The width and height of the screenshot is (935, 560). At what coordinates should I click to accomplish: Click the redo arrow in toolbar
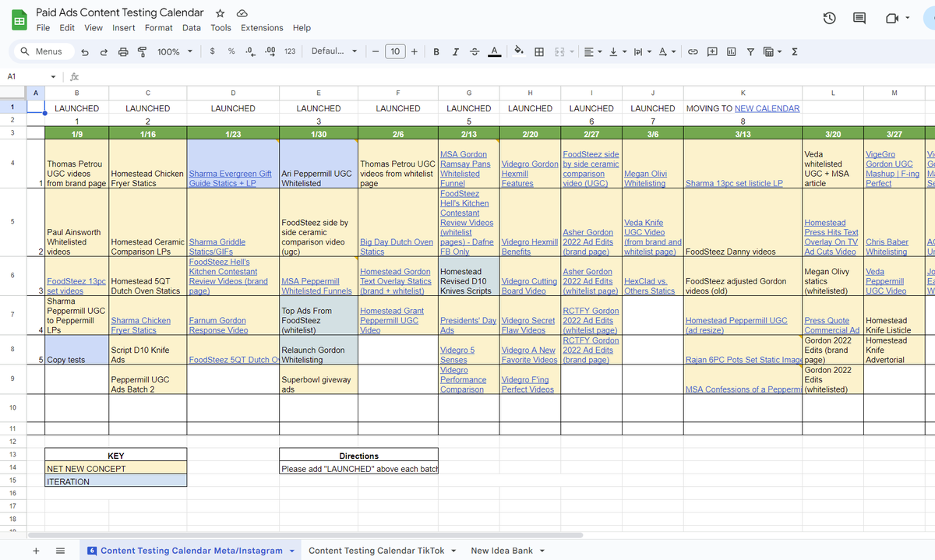click(x=104, y=51)
